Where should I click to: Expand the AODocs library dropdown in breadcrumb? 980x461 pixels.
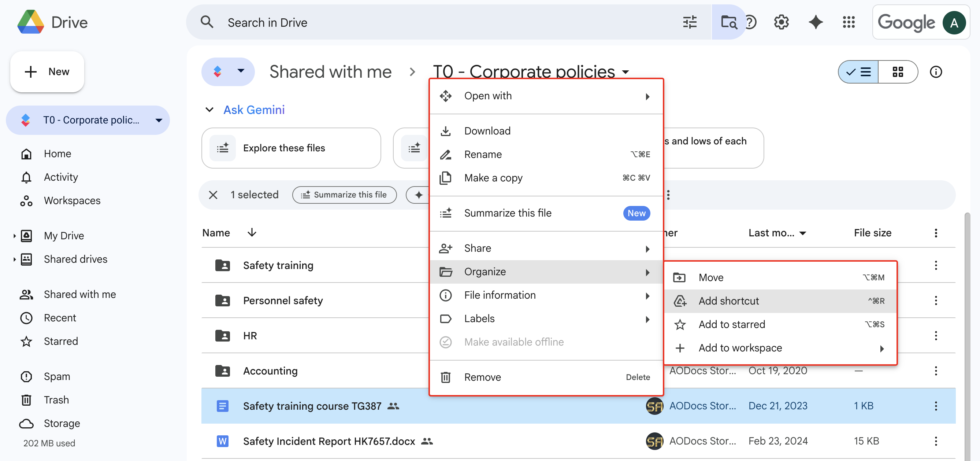[x=228, y=71]
